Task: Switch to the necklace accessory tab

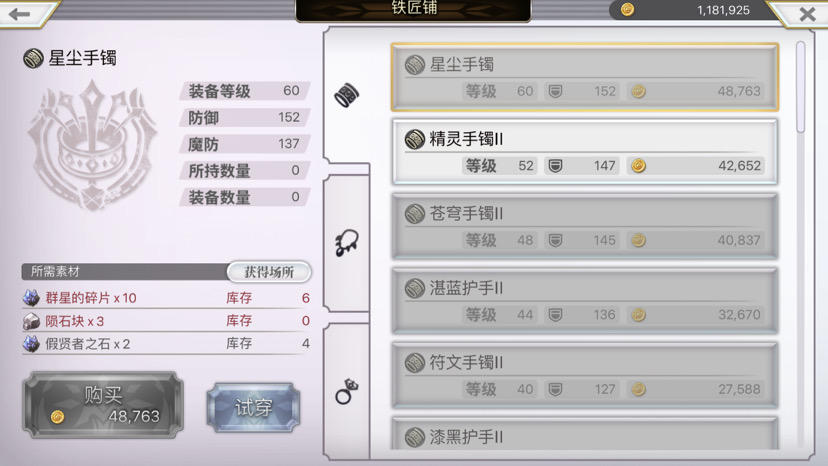Action: pyautogui.click(x=347, y=243)
